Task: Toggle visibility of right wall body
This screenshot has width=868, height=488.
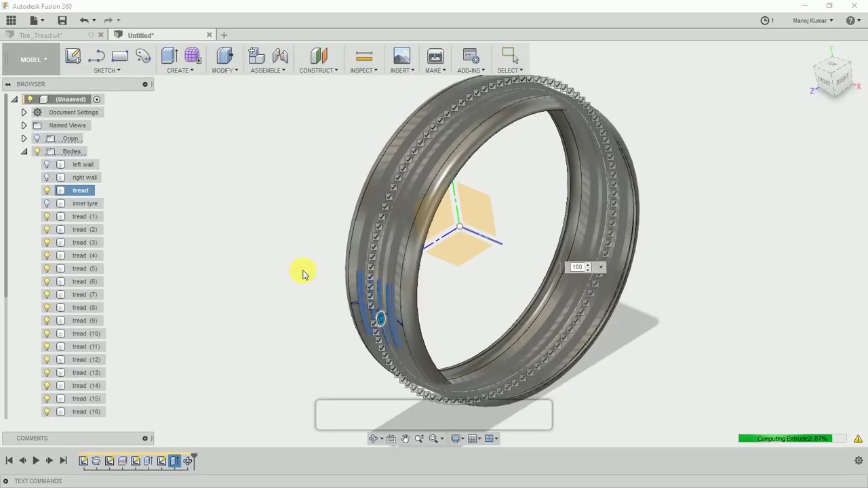Action: tap(47, 178)
